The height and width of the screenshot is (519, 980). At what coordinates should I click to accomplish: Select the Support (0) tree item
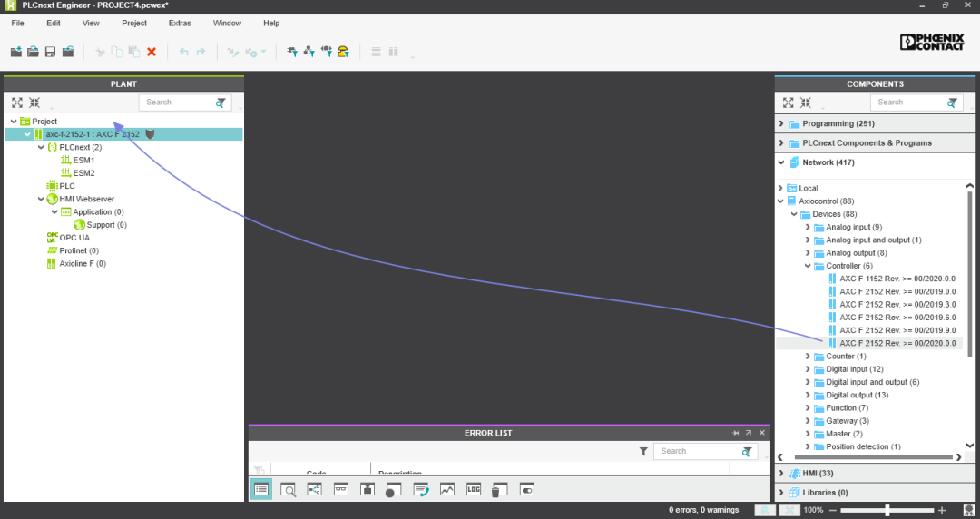[x=106, y=225]
